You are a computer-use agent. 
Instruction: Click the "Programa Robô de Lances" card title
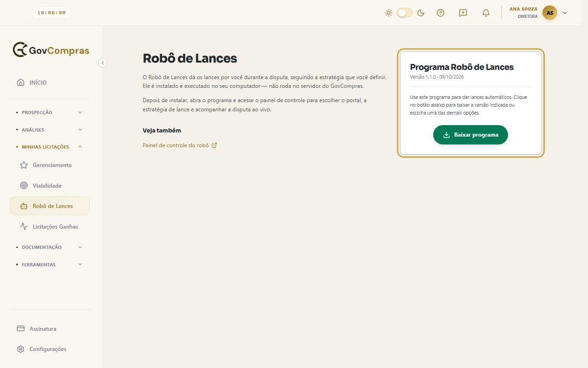pos(462,67)
